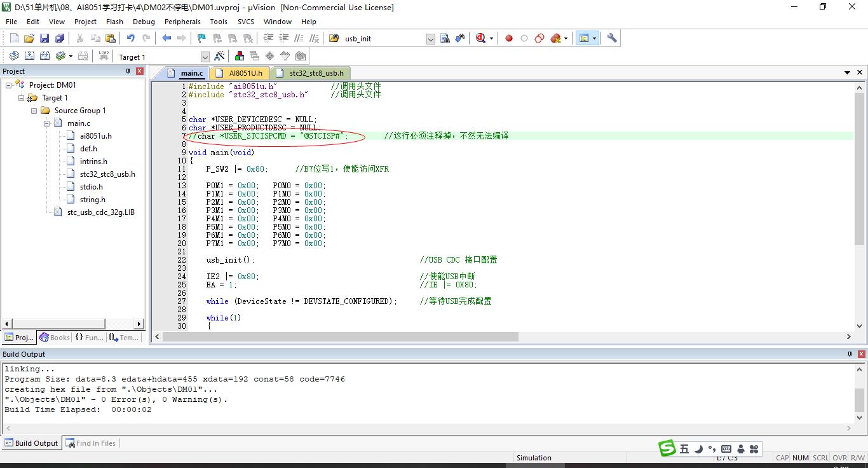868x468 pixels.
Task: Open the Find In Files output tab
Action: 95,443
